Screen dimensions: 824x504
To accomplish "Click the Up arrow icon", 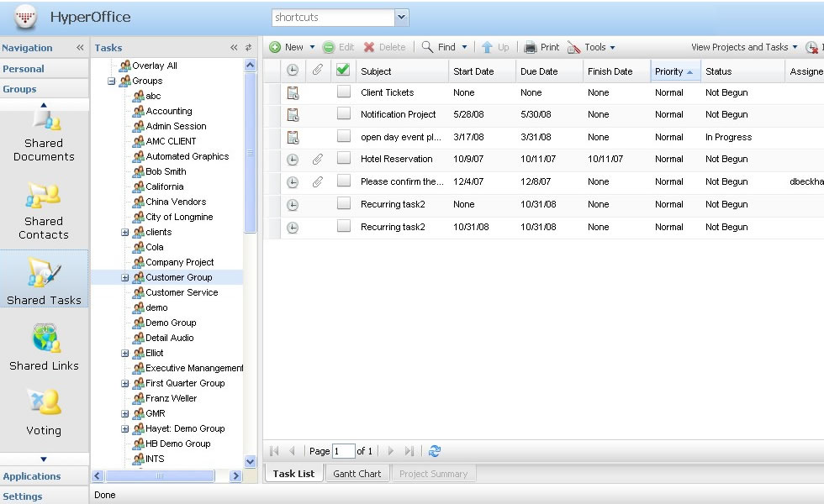I will 487,47.
